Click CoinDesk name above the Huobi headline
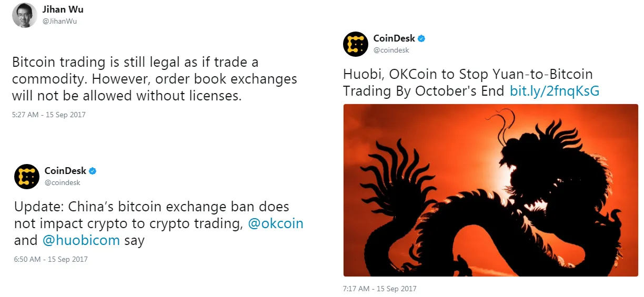 coord(394,38)
